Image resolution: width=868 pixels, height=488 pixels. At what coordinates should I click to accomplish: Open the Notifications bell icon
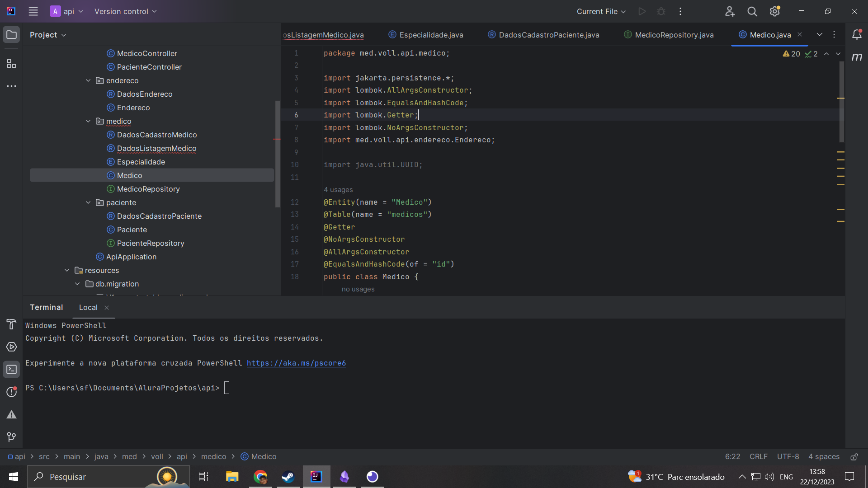coord(857,35)
